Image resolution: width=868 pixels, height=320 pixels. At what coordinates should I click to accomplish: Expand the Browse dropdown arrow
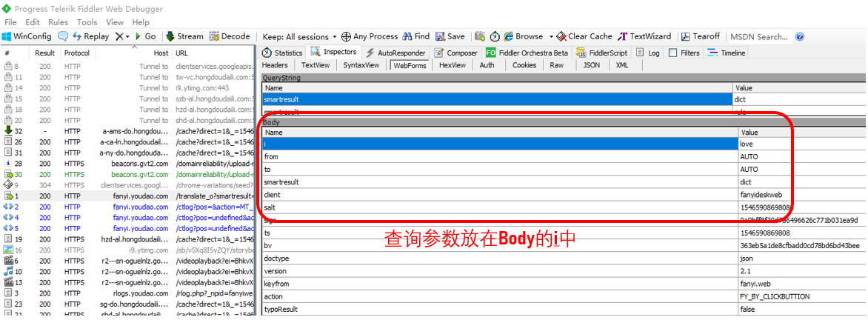click(x=551, y=36)
